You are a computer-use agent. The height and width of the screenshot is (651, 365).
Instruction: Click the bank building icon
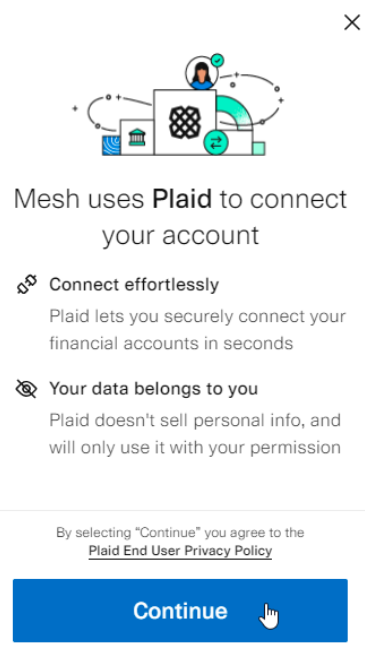click(x=137, y=137)
